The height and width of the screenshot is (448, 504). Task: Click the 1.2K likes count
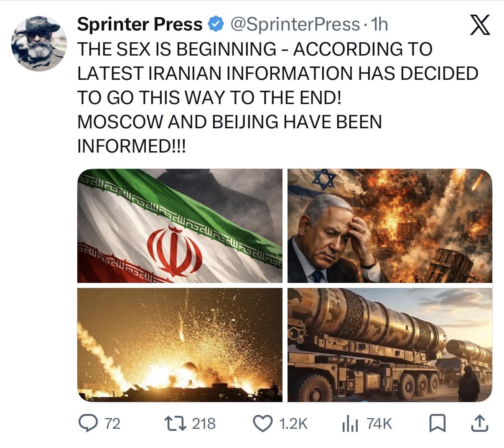click(293, 424)
